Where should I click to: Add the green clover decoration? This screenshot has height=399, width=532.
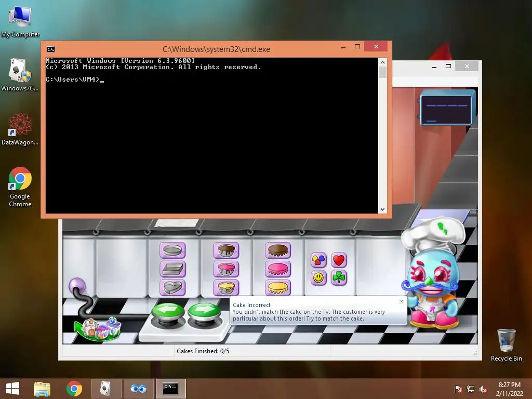pos(339,278)
